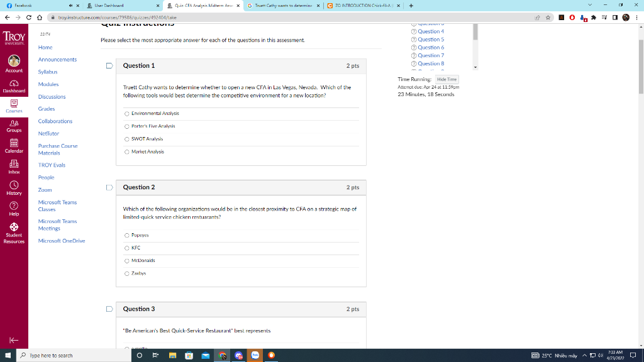Flag Question 2 for review
This screenshot has width=644, height=362.
[109, 187]
